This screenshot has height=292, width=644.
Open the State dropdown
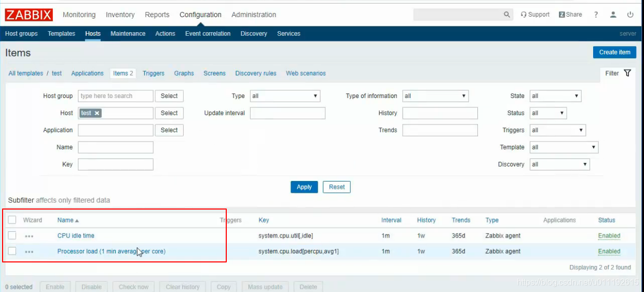pyautogui.click(x=555, y=96)
